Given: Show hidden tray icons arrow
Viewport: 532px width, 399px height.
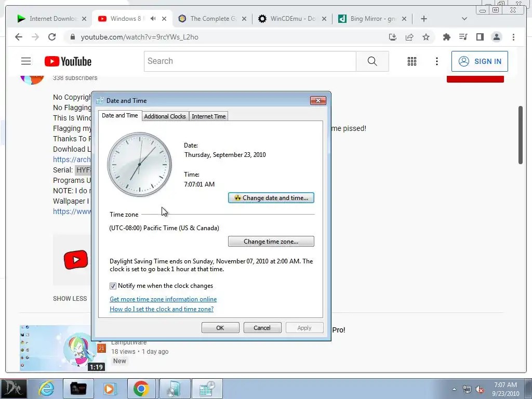Looking at the screenshot, I should [454, 389].
